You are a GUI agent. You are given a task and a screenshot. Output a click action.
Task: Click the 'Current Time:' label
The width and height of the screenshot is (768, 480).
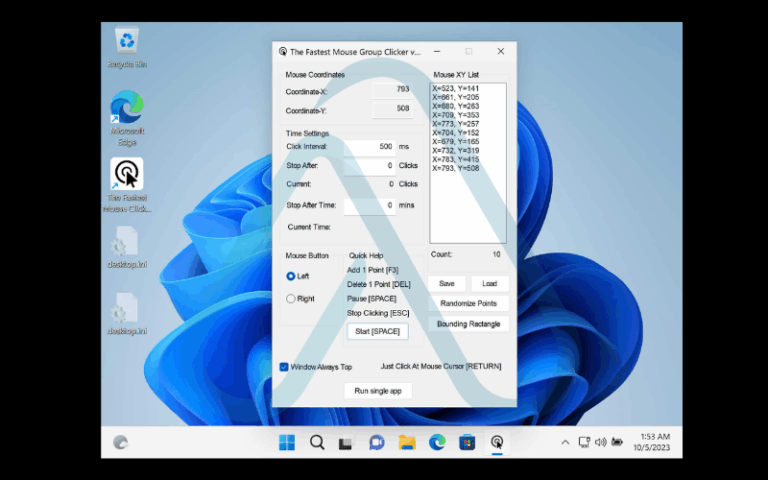pos(309,227)
